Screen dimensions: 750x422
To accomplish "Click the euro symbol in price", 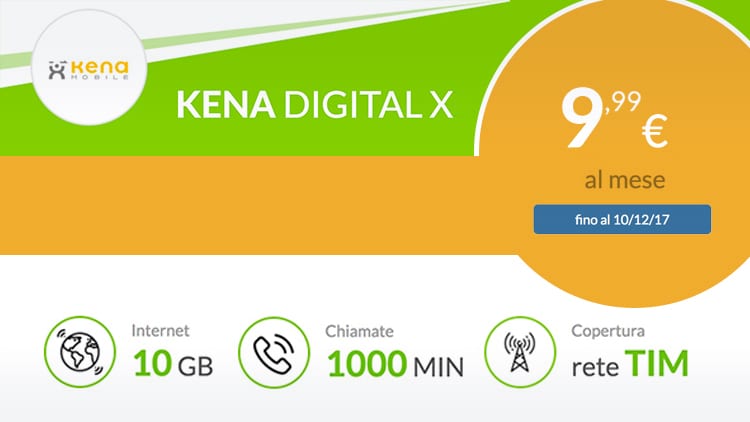I will (654, 132).
